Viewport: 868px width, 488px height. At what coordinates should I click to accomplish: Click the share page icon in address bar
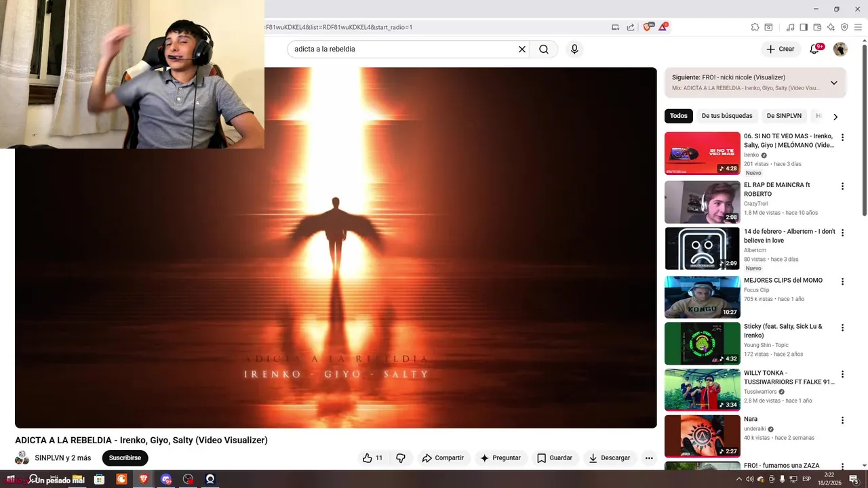631,27
